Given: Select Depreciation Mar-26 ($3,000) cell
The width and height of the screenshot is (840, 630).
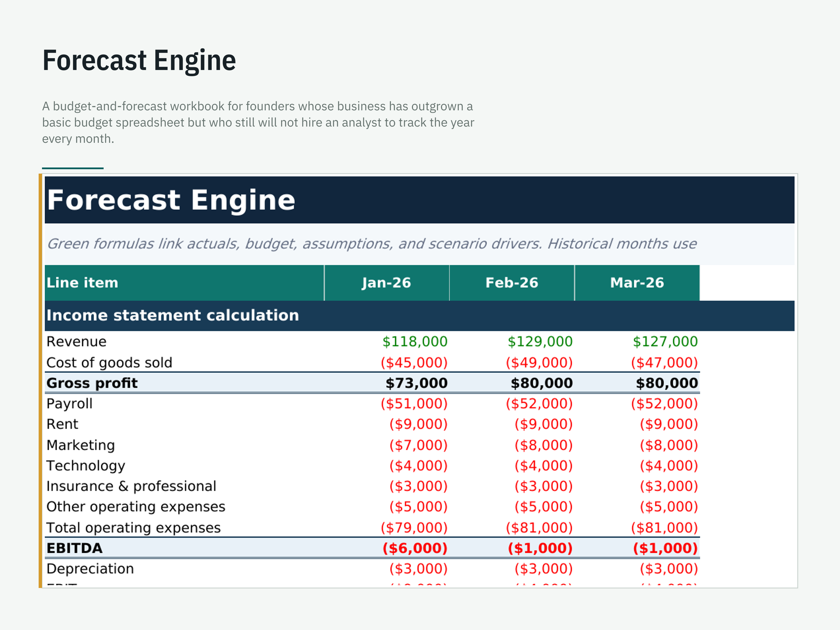Looking at the screenshot, I should tap(669, 569).
